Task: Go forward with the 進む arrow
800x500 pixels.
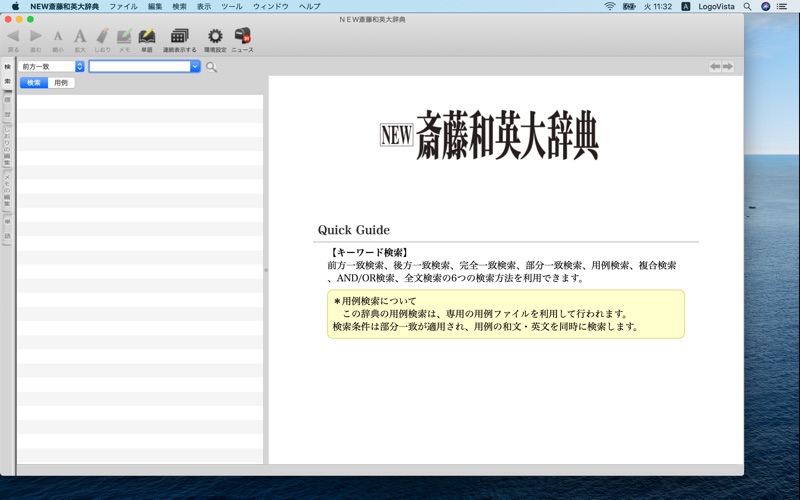Action: click(x=36, y=36)
